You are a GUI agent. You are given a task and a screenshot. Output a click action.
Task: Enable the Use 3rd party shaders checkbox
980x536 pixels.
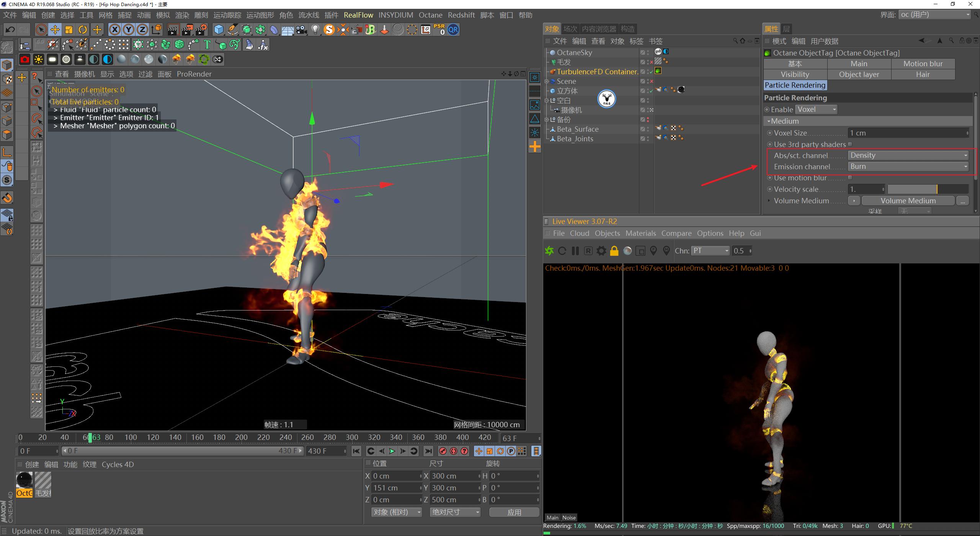(x=850, y=144)
